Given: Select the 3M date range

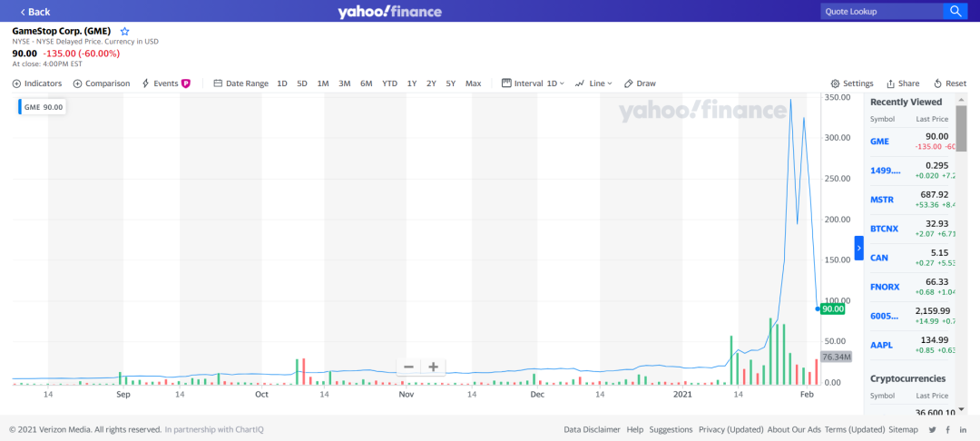Looking at the screenshot, I should tap(345, 83).
